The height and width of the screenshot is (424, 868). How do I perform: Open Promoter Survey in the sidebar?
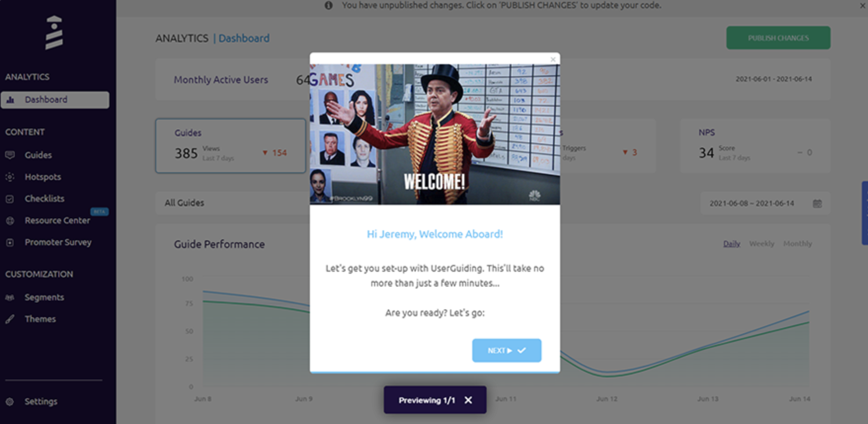58,243
